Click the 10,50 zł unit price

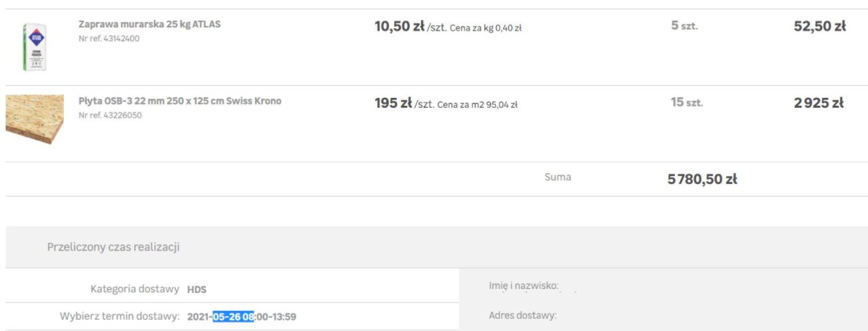399,27
